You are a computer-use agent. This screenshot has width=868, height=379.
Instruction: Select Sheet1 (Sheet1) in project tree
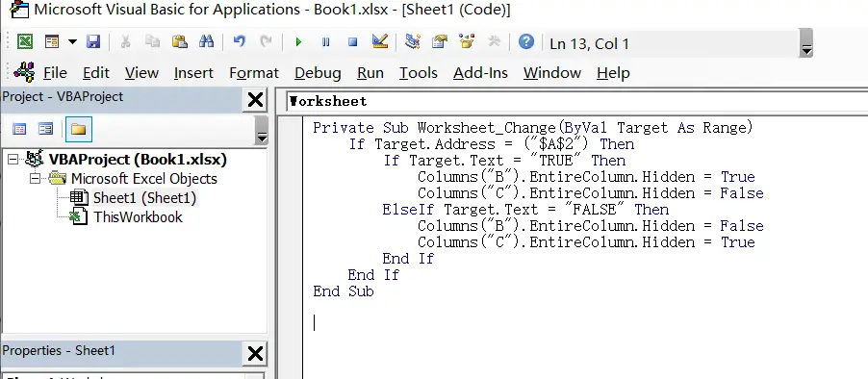tap(144, 197)
